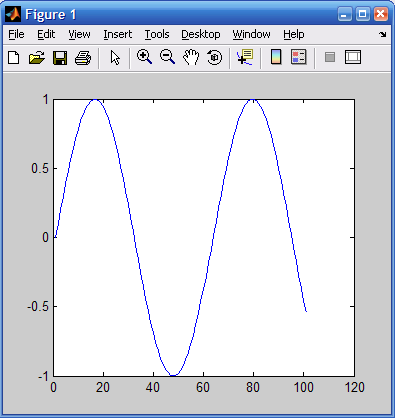Viewport: 395px width, 418px height.
Task: Enable the Rotate 3D tool
Action: click(214, 57)
